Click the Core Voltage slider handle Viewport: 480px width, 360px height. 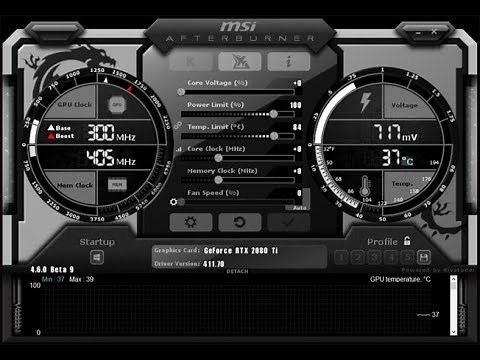(x=181, y=92)
